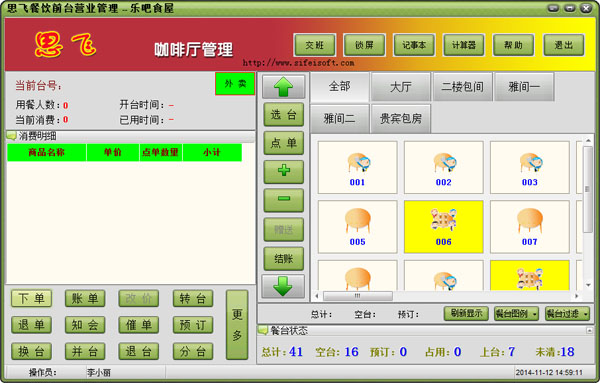
Task: Click the scroll-right arrow of table grid
Action: tap(577, 296)
